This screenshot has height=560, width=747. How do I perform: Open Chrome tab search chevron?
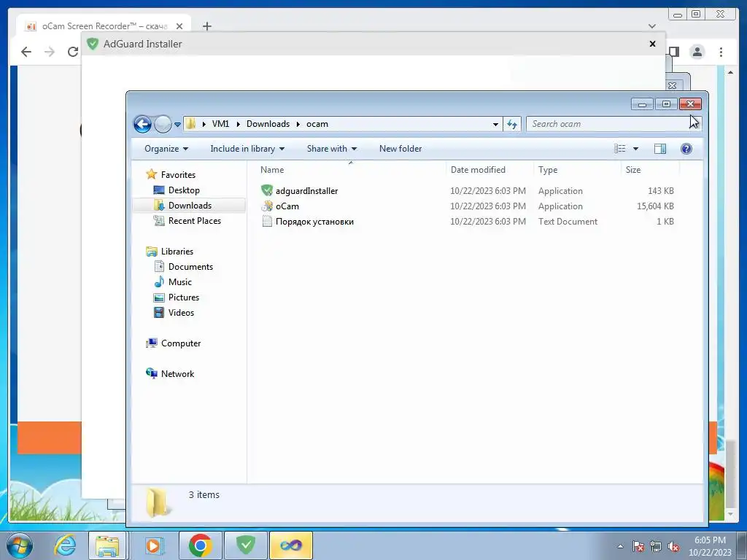(652, 26)
